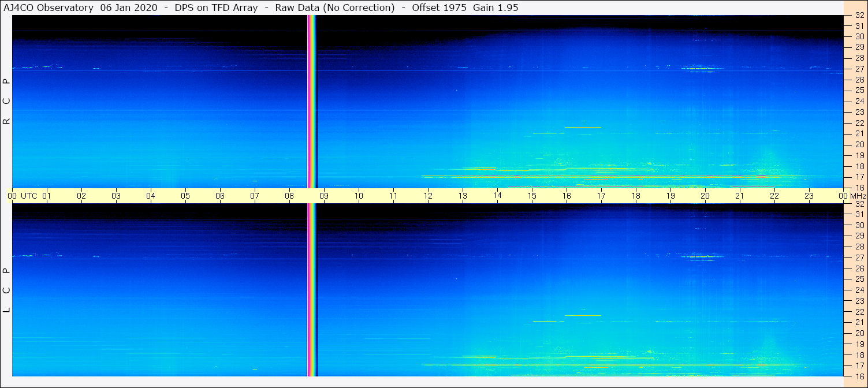Click the vertical 'L C P' panel label
Image resolution: width=868 pixels, height=388 pixels.
coord(7,290)
